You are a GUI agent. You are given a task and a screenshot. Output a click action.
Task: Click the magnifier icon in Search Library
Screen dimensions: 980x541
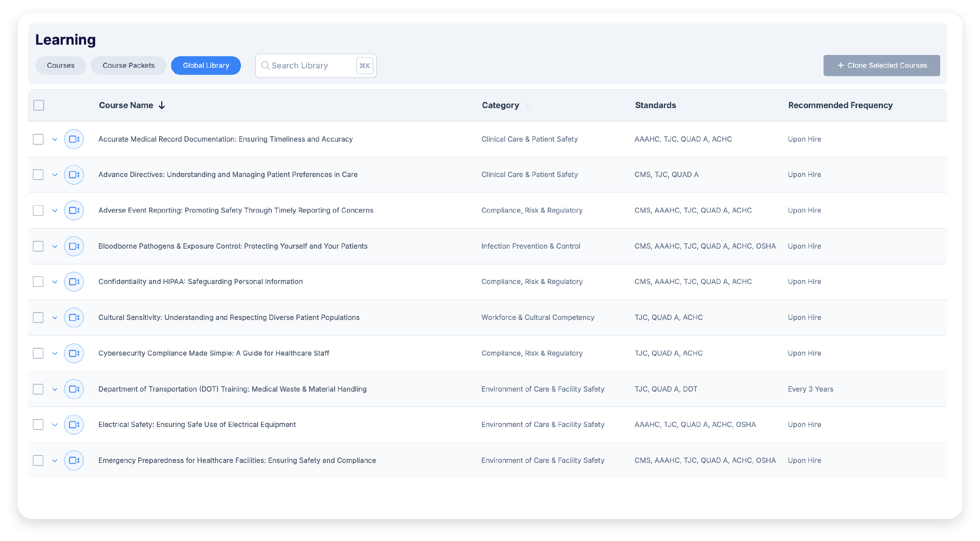[265, 66]
